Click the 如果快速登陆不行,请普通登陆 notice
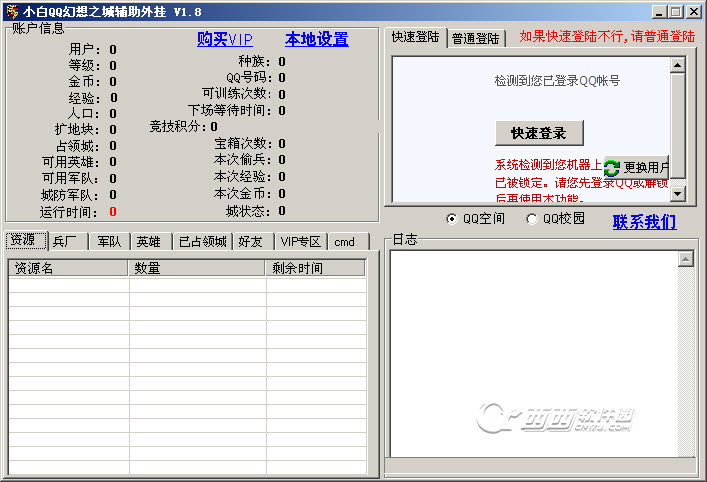The height and width of the screenshot is (482, 707). 607,37
